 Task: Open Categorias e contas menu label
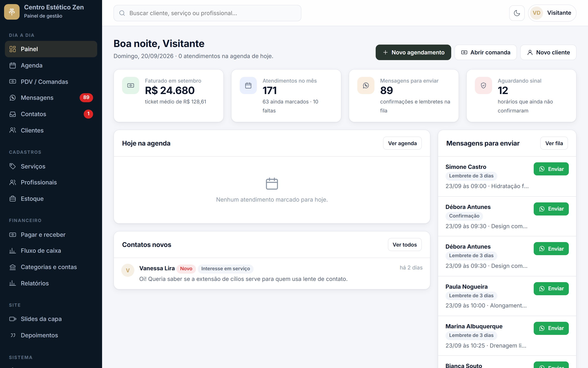pyautogui.click(x=49, y=267)
